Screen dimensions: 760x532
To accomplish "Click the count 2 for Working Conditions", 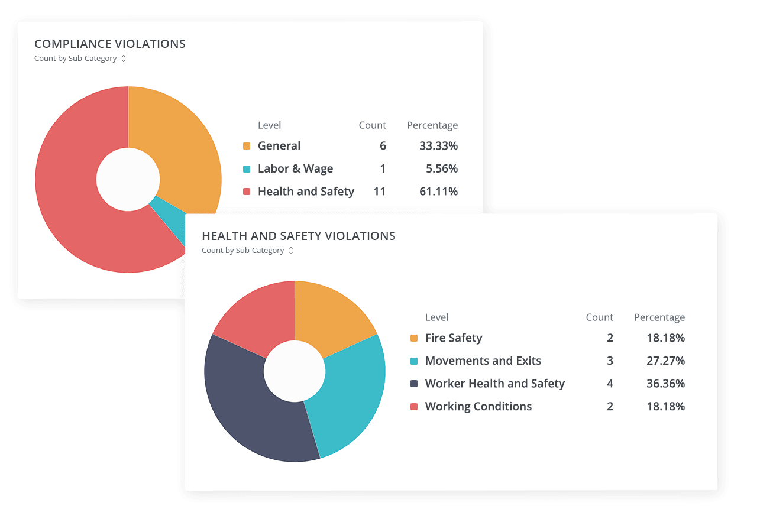I will [610, 407].
